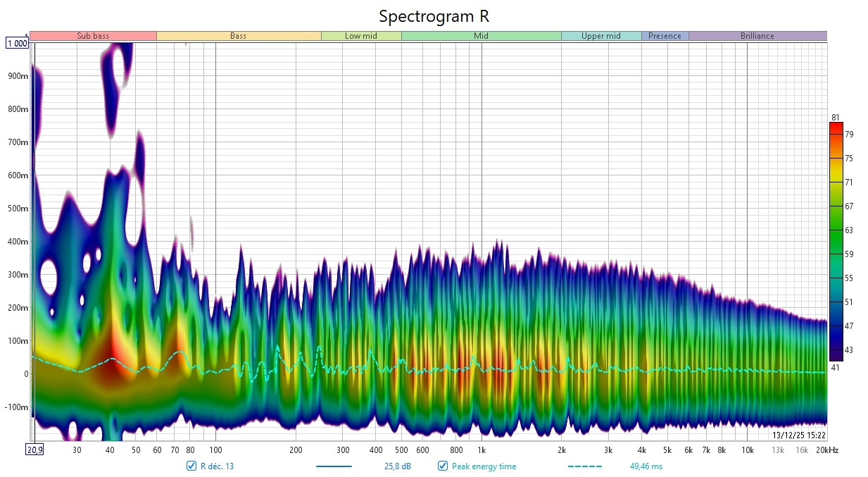Click the '25,8 dB' legend value
The image size is (868, 477).
[397, 466]
